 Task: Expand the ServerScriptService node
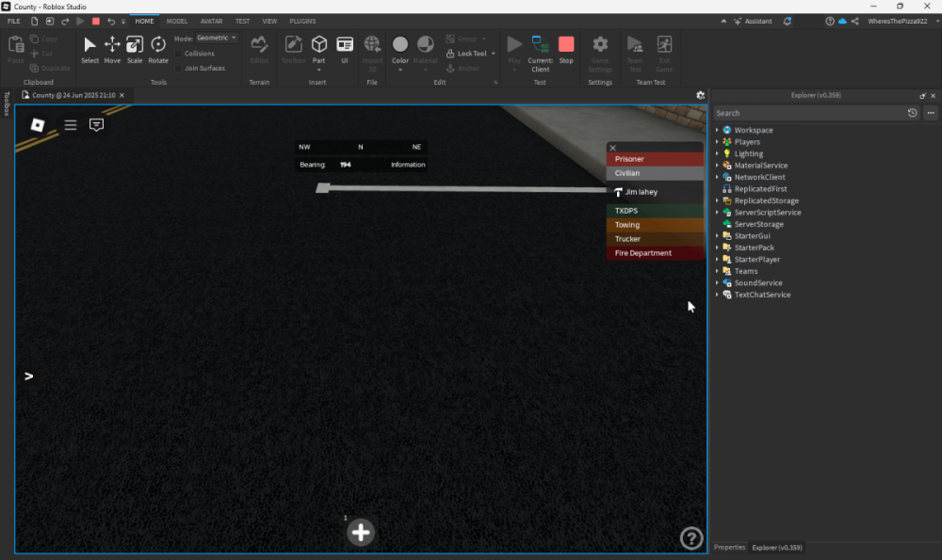(717, 213)
